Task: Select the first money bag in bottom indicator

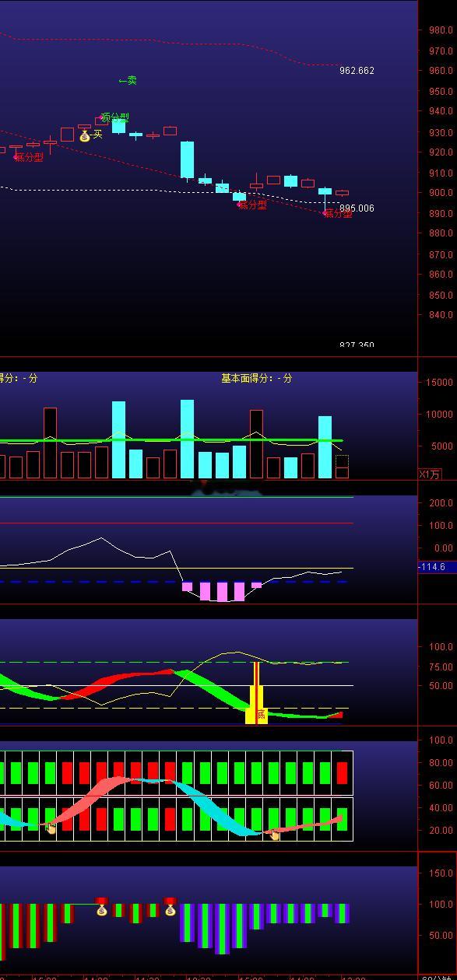Action: tap(102, 908)
